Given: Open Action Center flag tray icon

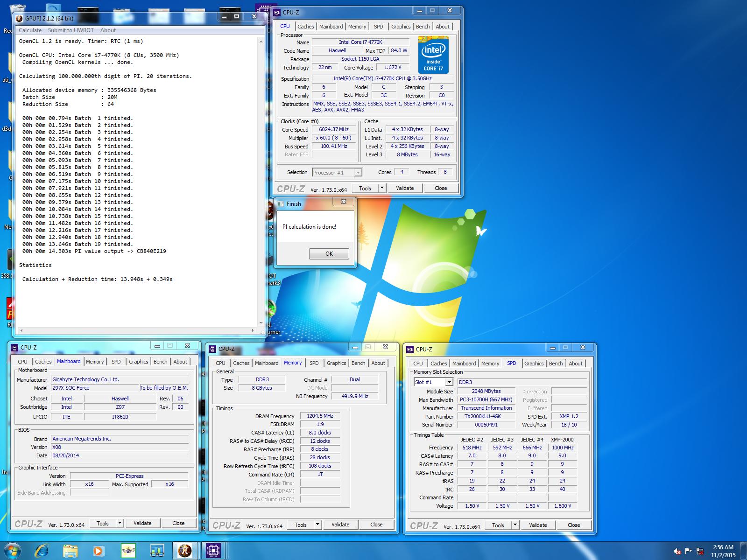Looking at the screenshot, I should point(689,552).
